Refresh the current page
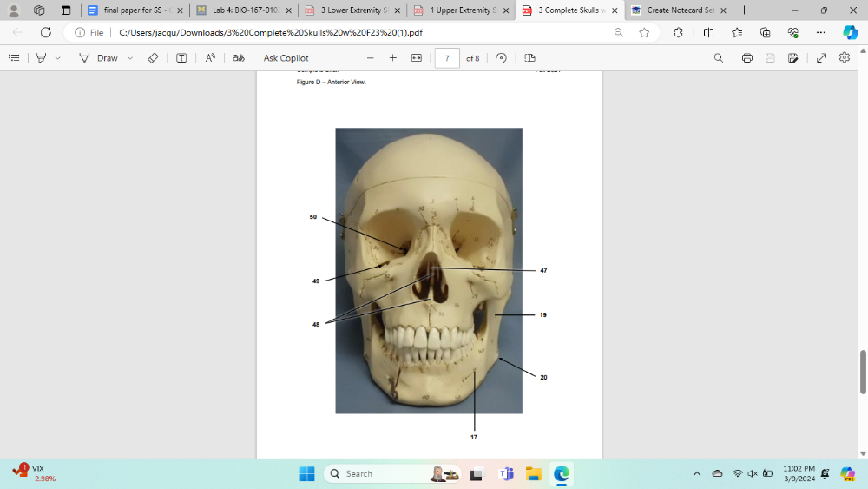The width and height of the screenshot is (868, 489). click(x=46, y=32)
